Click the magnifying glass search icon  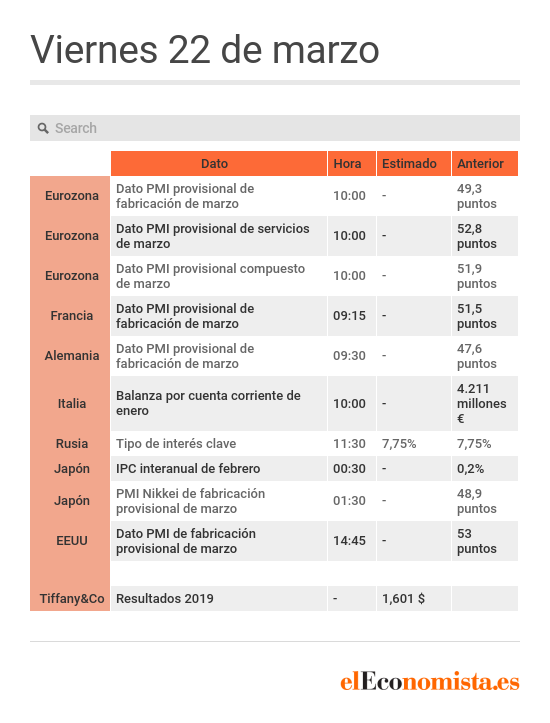click(43, 128)
